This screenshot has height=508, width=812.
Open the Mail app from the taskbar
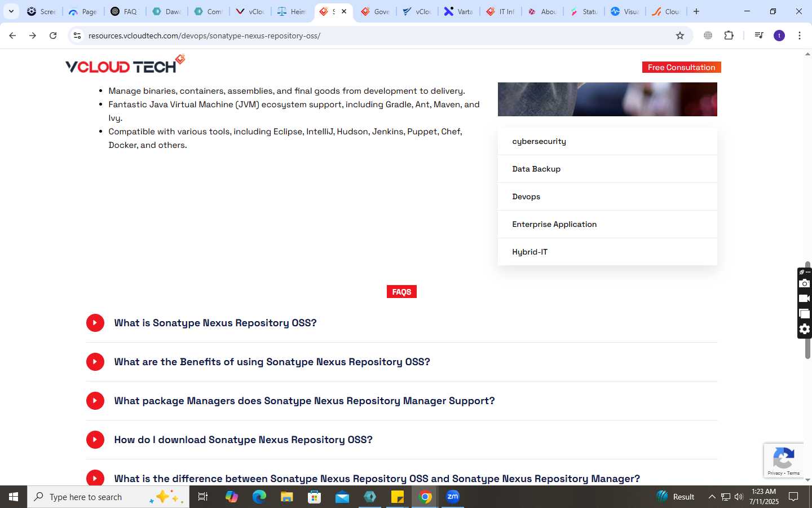[x=342, y=497]
